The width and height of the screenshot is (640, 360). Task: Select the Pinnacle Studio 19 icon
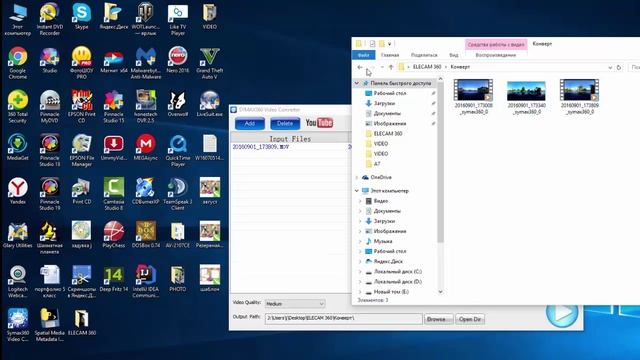(x=50, y=194)
